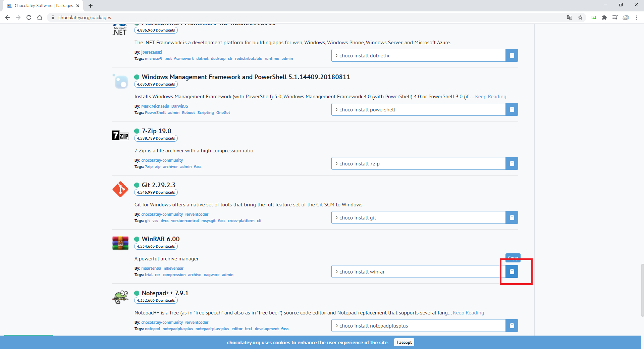The image size is (644, 349).
Task: Click the PowerShell package logo
Action: point(120,81)
